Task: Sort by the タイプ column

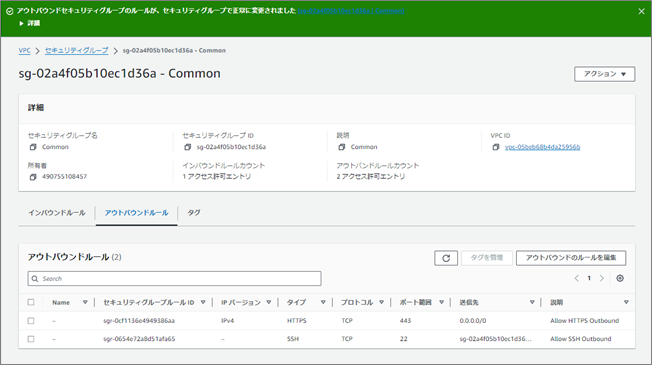Action: [x=323, y=303]
